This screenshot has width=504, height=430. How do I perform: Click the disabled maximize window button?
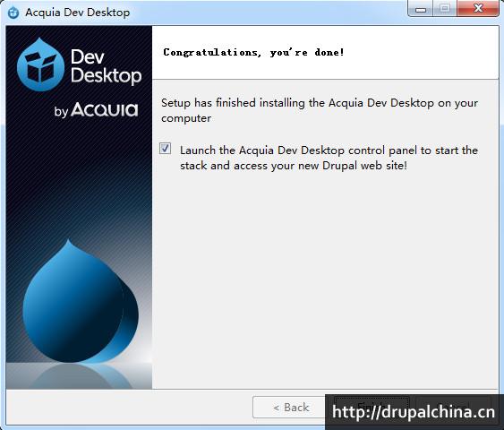coord(445,9)
